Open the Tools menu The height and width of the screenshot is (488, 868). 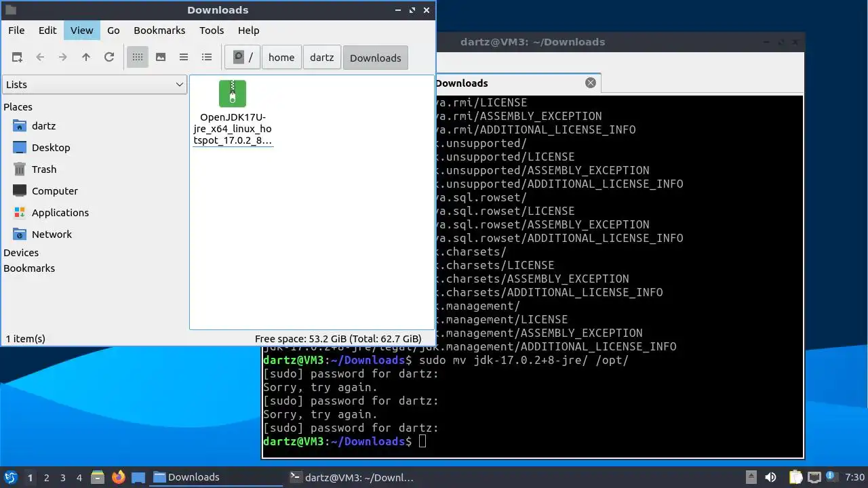point(212,30)
